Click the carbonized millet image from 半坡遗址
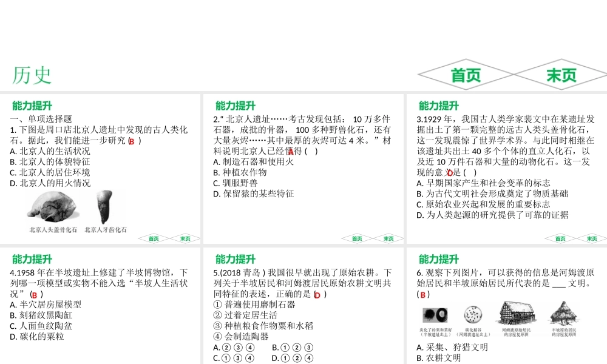Viewport: 607px width, 364px height. pyautogui.click(x=435, y=315)
